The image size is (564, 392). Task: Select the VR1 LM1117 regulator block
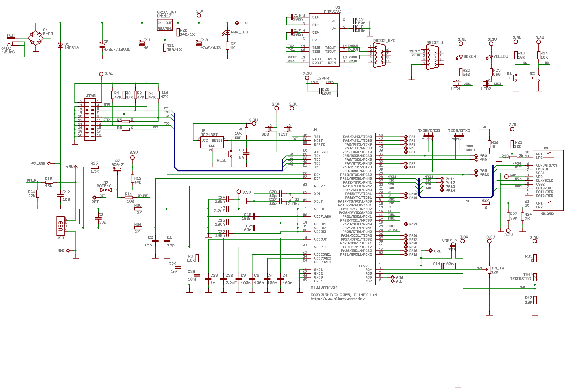[x=165, y=25]
